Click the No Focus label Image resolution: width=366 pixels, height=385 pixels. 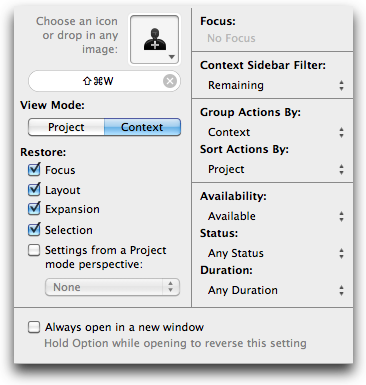231,38
